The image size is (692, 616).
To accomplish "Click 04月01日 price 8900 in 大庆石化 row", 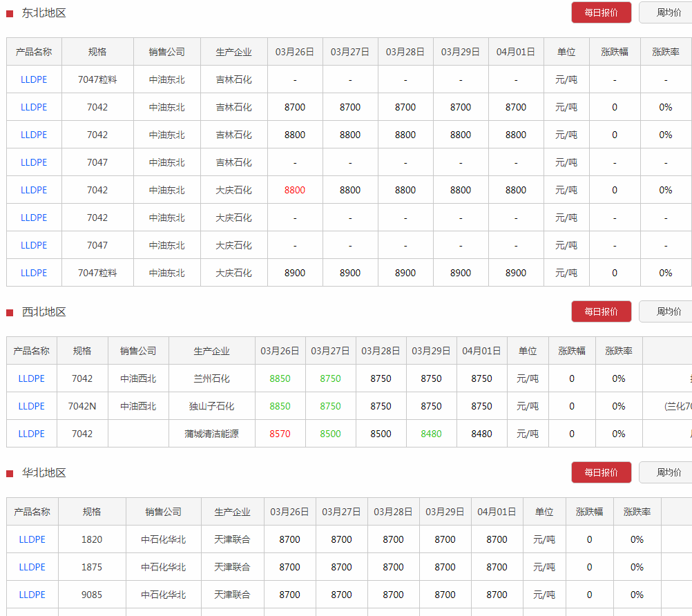I will 516,273.
